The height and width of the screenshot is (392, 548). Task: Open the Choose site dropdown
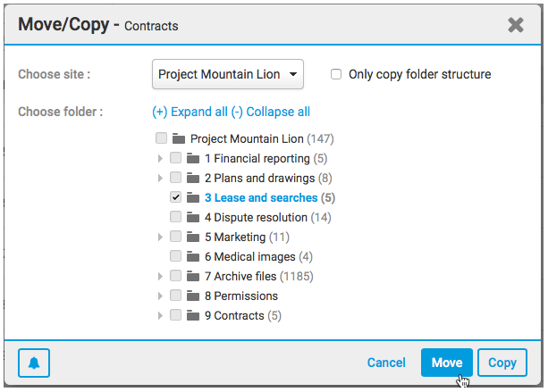[228, 75]
